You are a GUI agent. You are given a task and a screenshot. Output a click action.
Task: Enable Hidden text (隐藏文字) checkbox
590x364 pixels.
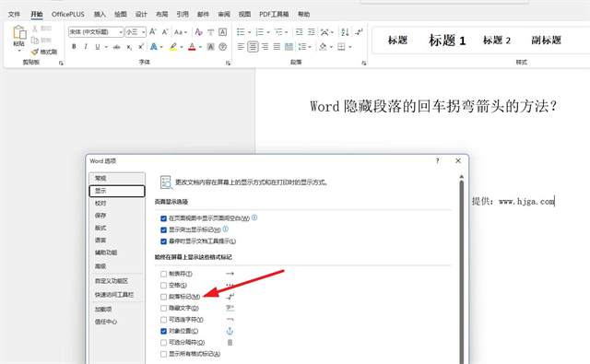coord(164,309)
